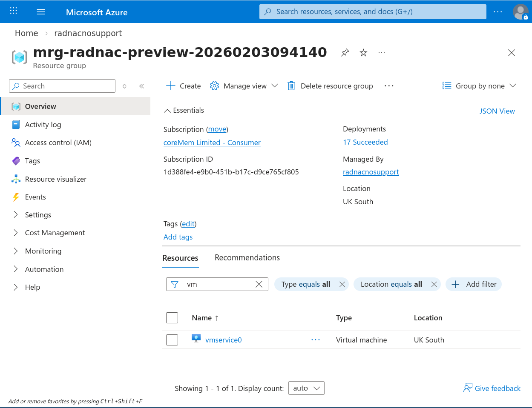Open the Display count auto dropdown
The height and width of the screenshot is (408, 532).
[306, 388]
